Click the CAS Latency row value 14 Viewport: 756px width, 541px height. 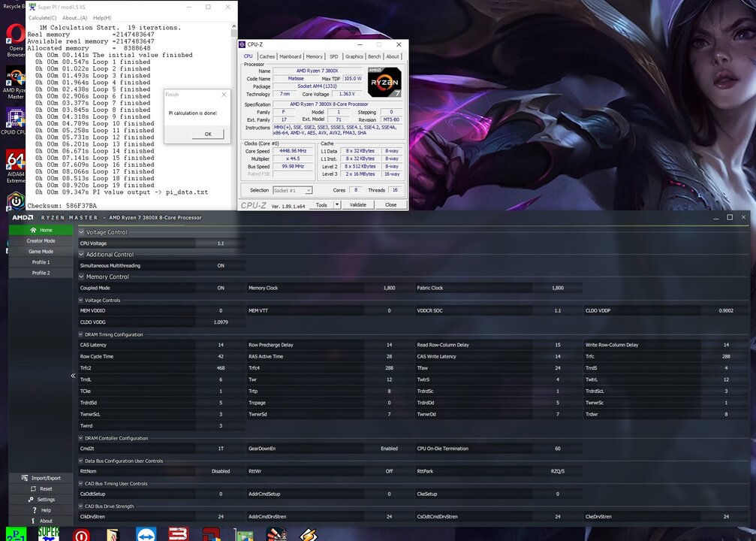pos(221,345)
